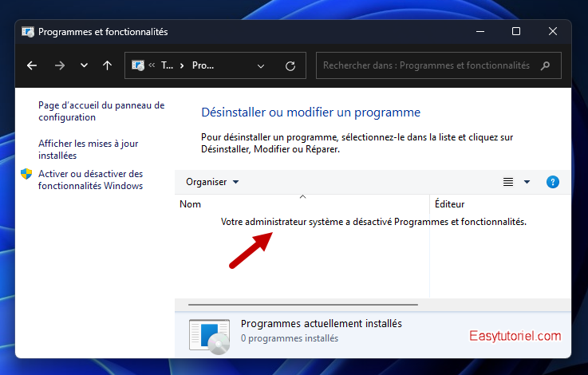
Task: Select the 'Pro...' breadcrumb segment
Action: [203, 65]
